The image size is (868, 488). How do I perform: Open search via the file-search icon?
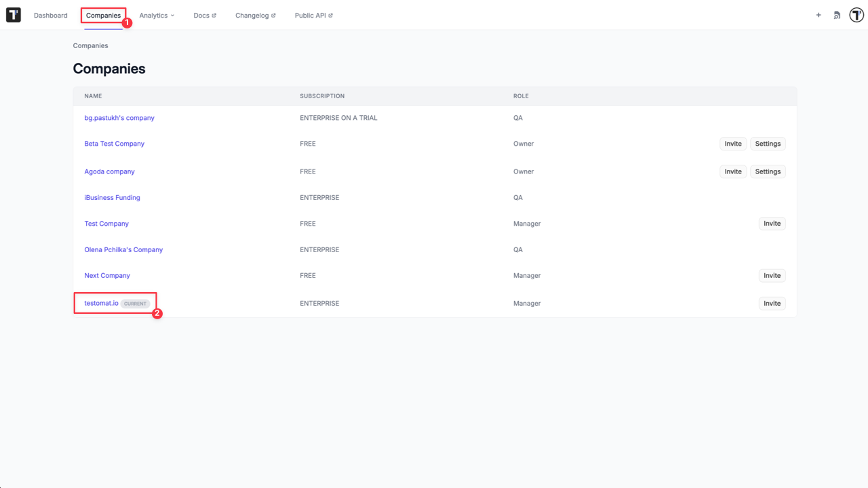coord(837,14)
